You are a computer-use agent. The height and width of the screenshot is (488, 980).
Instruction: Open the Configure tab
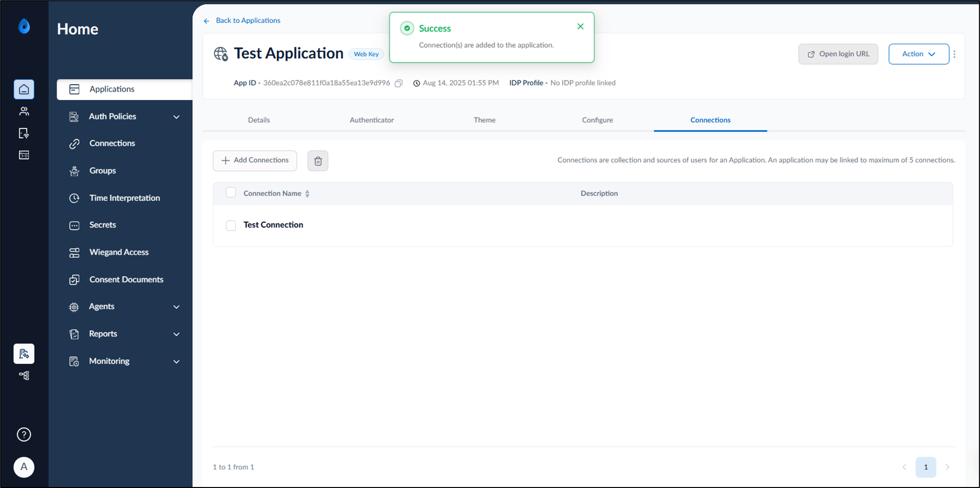pos(598,120)
